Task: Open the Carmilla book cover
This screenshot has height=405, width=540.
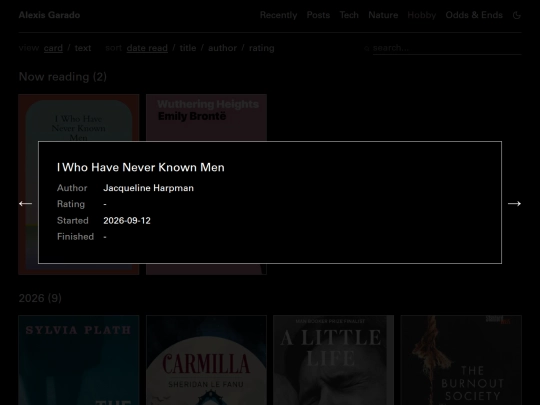Action: (x=206, y=360)
